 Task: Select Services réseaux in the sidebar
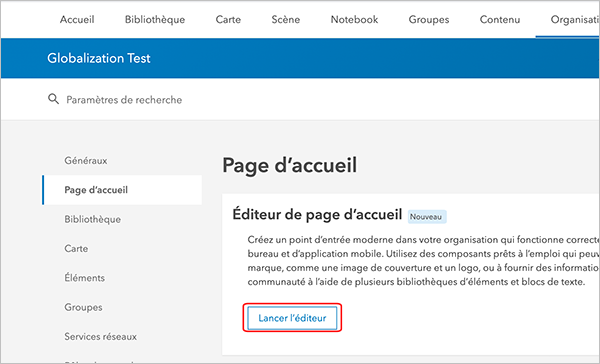101,336
